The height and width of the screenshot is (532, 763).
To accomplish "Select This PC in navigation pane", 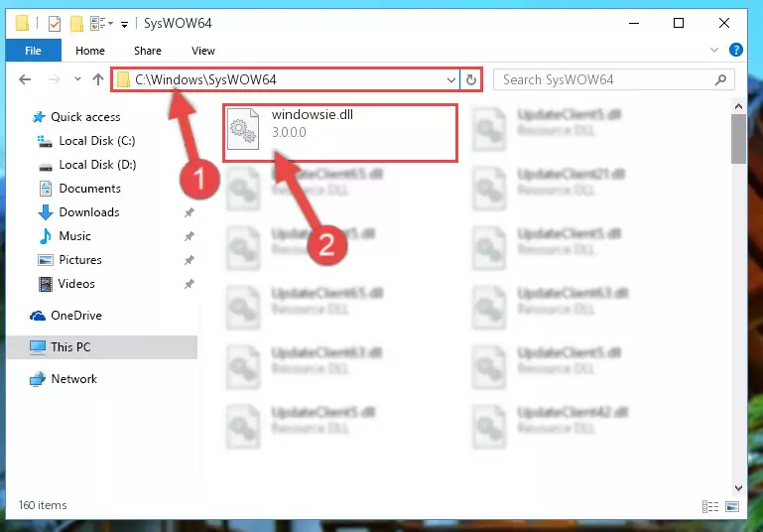I will coord(102,347).
